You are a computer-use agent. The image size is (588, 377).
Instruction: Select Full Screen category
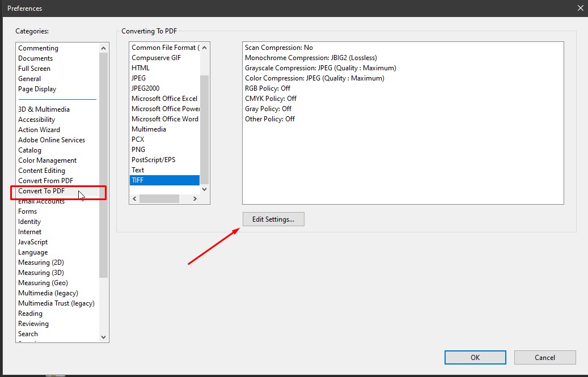34,68
